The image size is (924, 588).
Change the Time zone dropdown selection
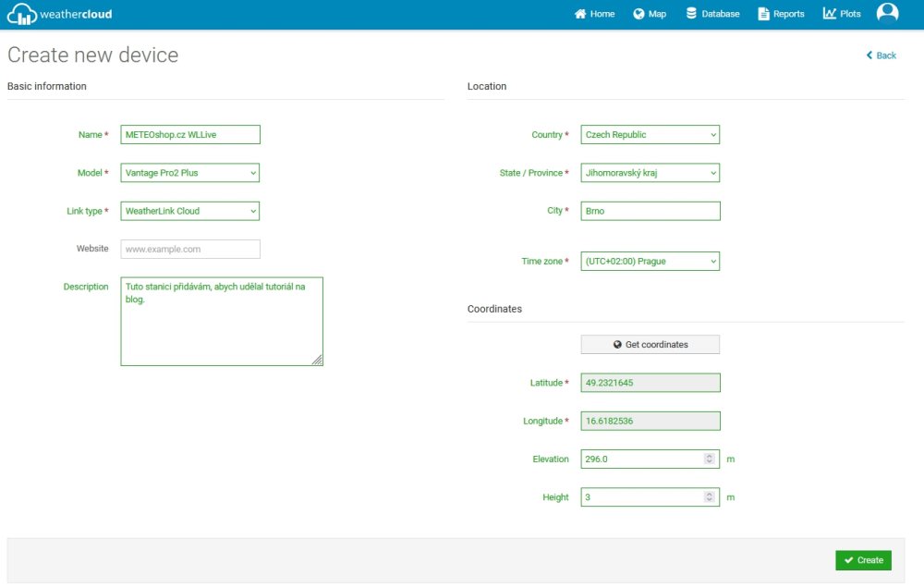coord(650,262)
